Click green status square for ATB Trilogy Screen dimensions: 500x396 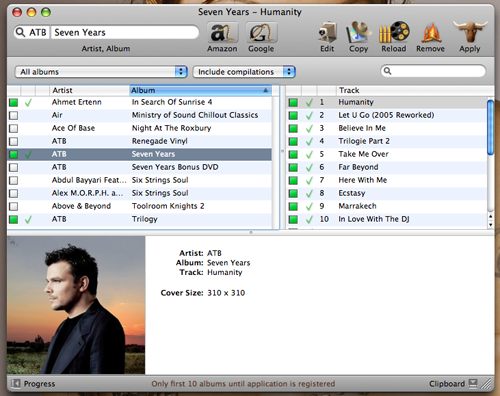click(x=14, y=219)
